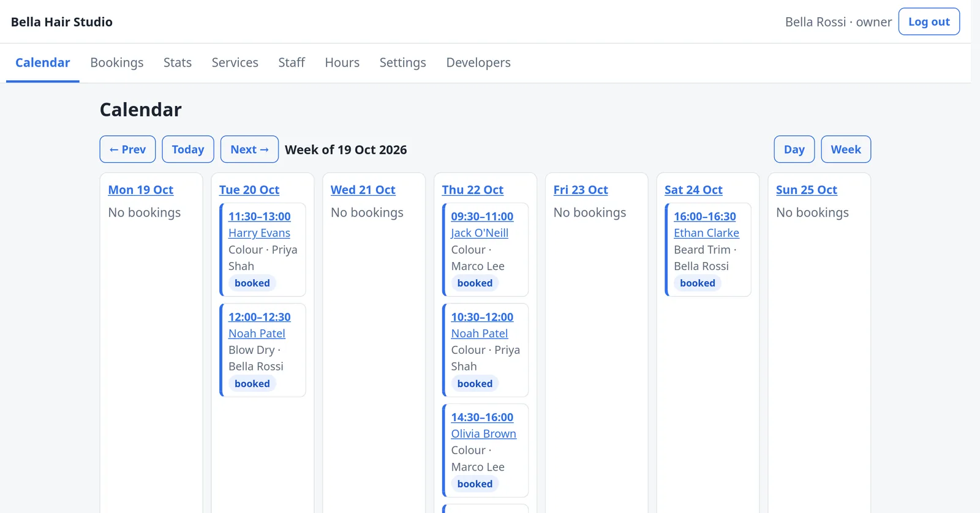Screen dimensions: 980x513
Task: Open the 09:30–11:00 booking on Thursday
Action: [x=482, y=216]
